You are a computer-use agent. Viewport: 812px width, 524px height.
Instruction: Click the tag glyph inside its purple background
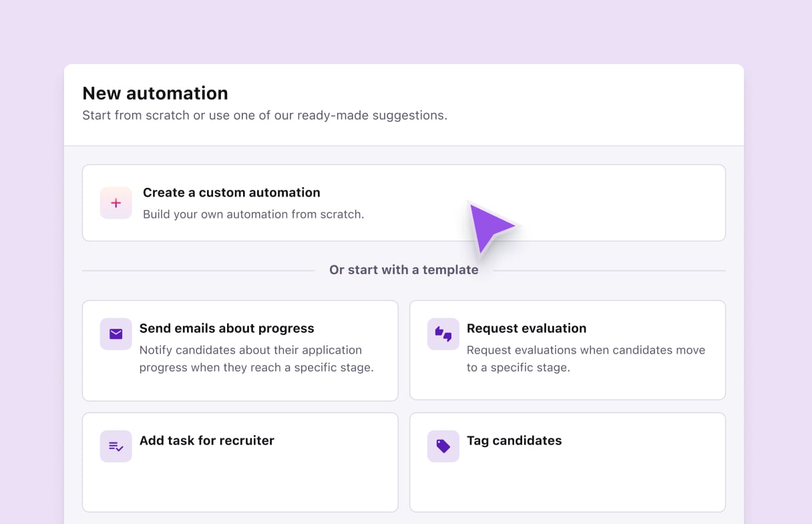point(443,446)
